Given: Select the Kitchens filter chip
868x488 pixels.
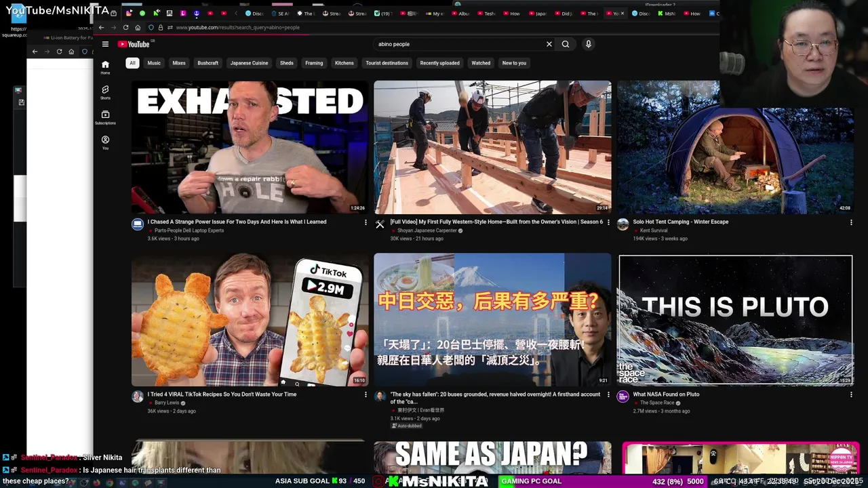Looking at the screenshot, I should pos(344,63).
